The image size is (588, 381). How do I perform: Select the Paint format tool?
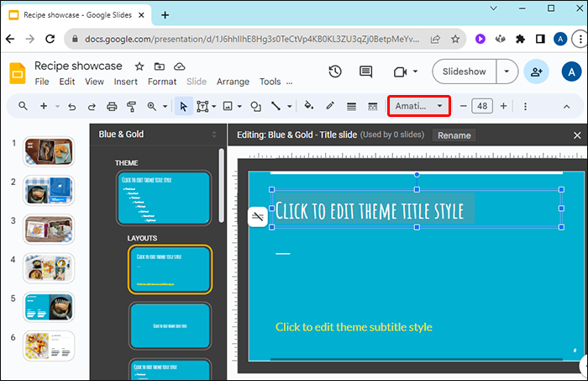[x=131, y=106]
